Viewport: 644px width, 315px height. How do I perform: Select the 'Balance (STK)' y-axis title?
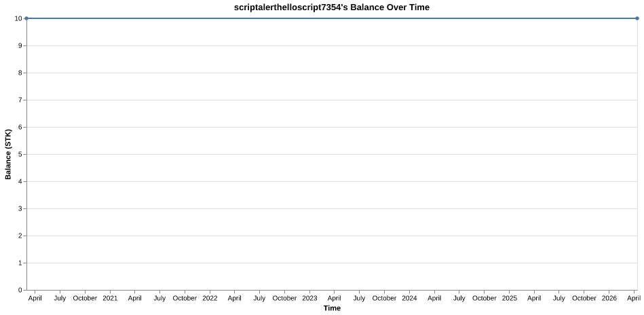(x=8, y=154)
